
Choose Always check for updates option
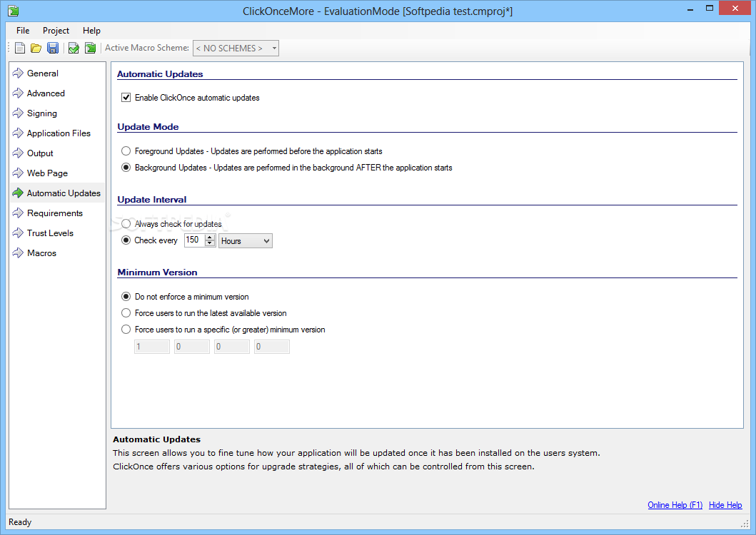[x=126, y=224]
